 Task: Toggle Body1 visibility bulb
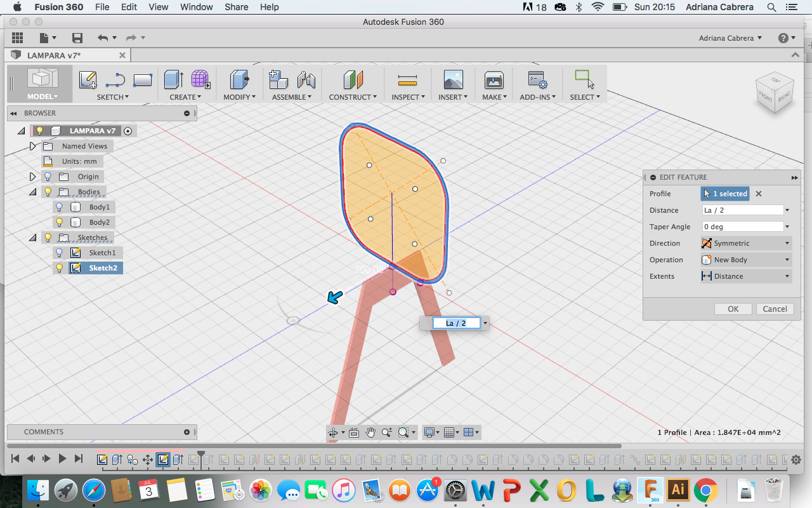point(59,207)
